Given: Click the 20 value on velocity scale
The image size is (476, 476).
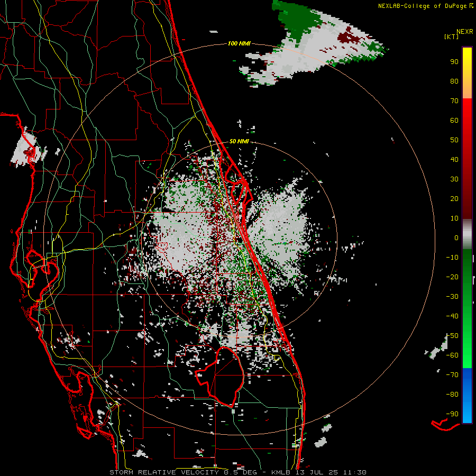Looking at the screenshot, I should (454, 199).
